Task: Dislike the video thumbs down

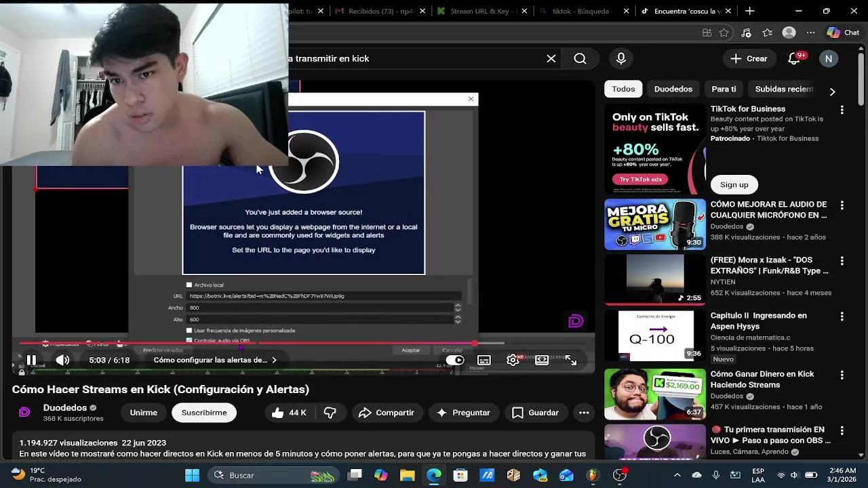Action: 330,412
